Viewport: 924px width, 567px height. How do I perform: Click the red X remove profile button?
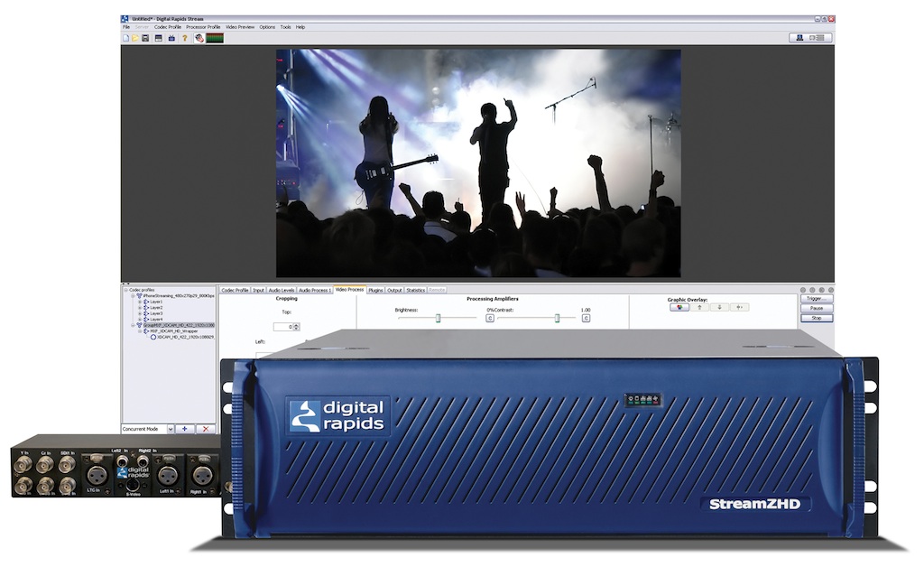coord(205,429)
